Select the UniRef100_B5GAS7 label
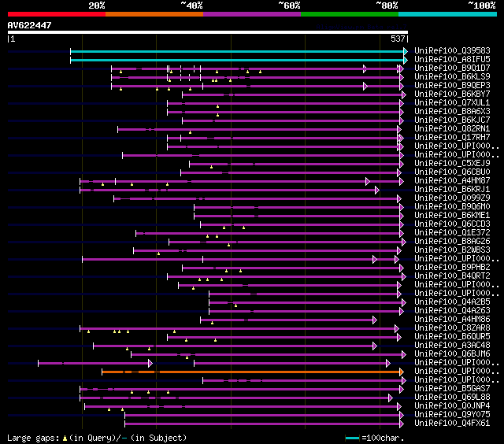The height and width of the screenshot is (444, 504). click(x=452, y=389)
